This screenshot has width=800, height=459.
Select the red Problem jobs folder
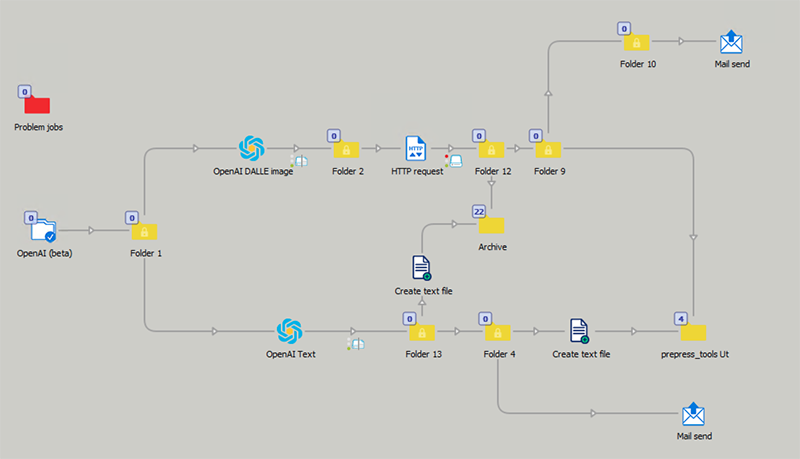tap(37, 104)
